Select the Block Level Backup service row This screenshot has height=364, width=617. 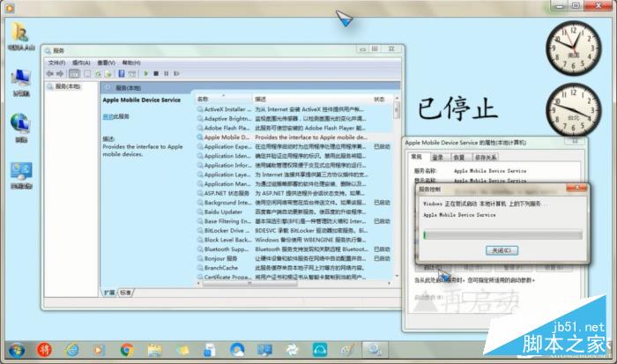pyautogui.click(x=294, y=240)
